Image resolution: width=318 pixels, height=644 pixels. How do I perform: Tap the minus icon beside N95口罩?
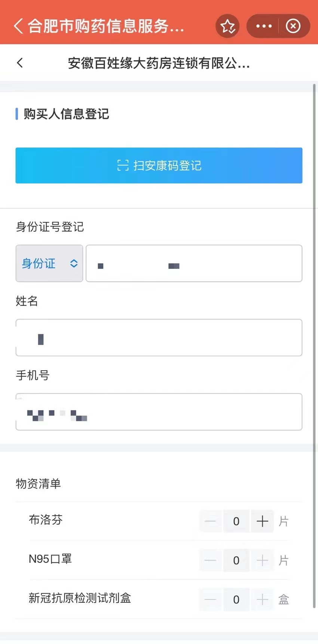click(210, 561)
